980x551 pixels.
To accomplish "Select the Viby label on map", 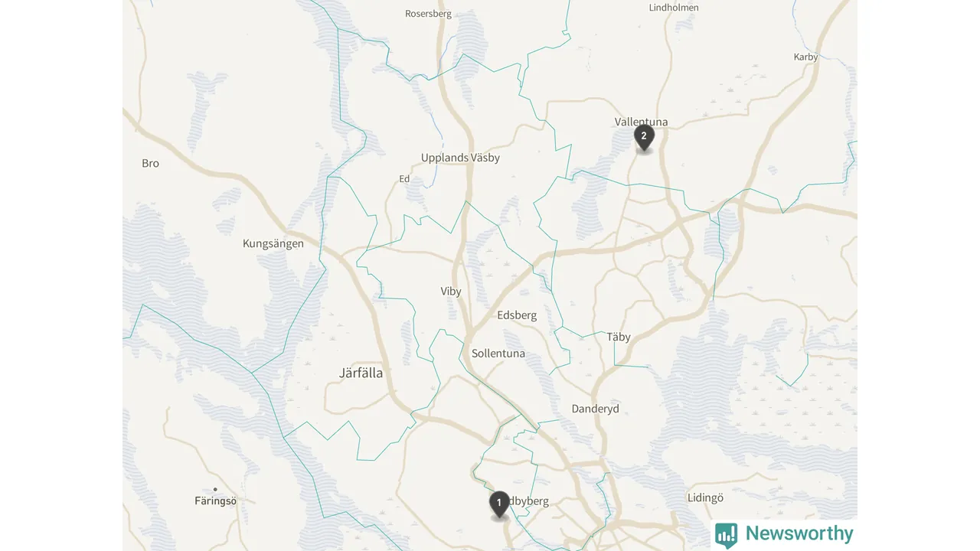I will tap(451, 292).
